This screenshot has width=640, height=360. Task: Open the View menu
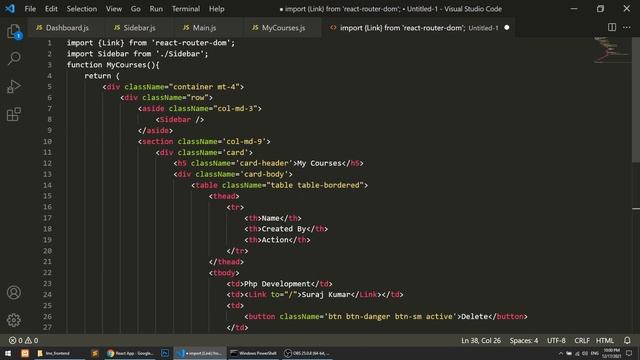[x=113, y=9]
